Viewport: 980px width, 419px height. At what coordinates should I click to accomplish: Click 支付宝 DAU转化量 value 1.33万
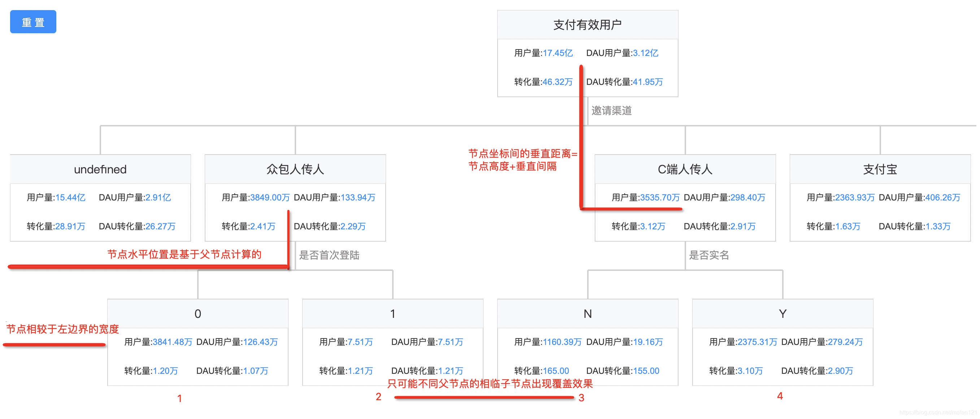pyautogui.click(x=938, y=226)
